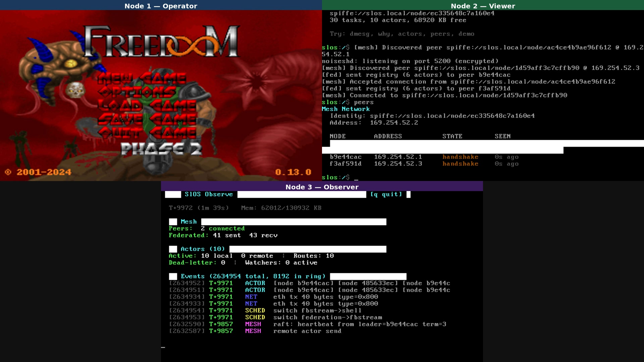Choose Load Game in Freedoom menu
Viewport: 644px width, 362px height.
147,106
